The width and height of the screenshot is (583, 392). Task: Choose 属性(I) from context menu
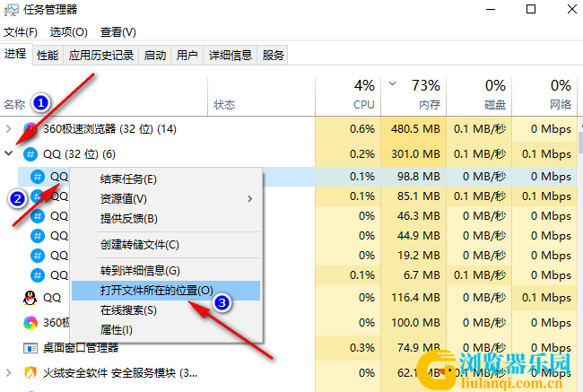(166, 330)
